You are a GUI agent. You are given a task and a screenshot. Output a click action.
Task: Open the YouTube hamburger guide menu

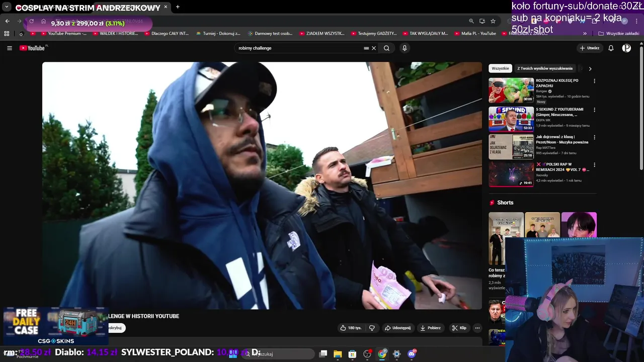(x=10, y=48)
